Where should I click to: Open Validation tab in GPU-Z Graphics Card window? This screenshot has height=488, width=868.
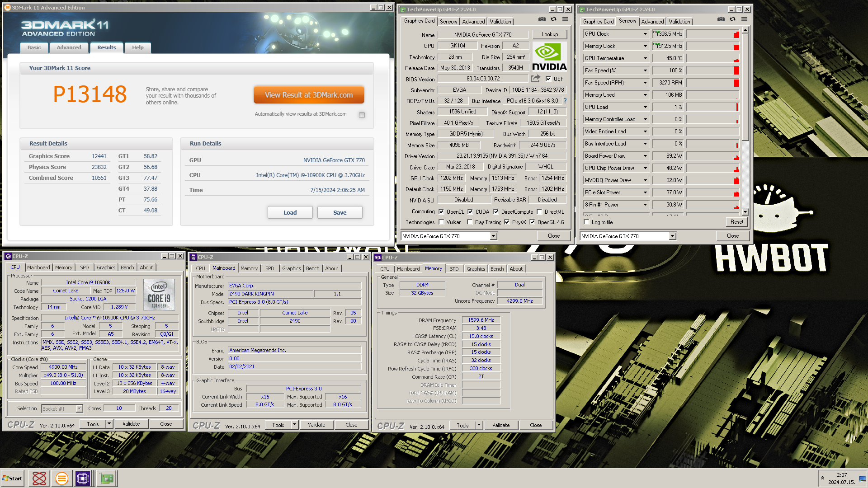pos(500,21)
